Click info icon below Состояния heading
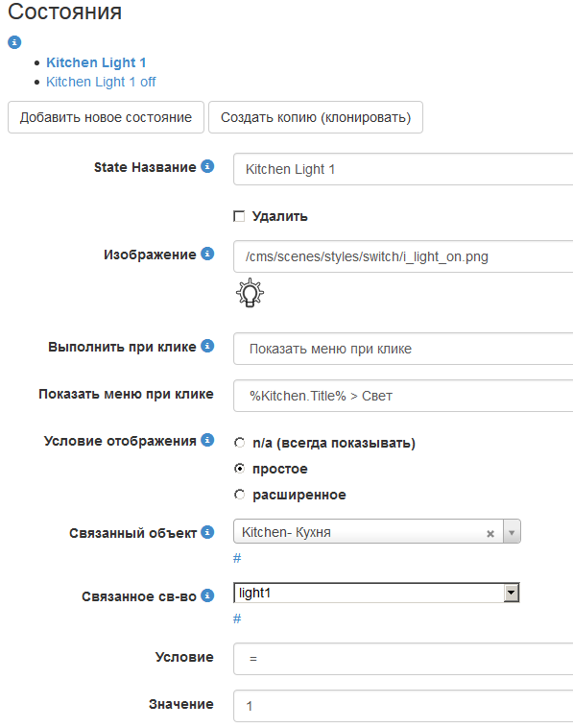Screen dimensions: 573x728 14,42
